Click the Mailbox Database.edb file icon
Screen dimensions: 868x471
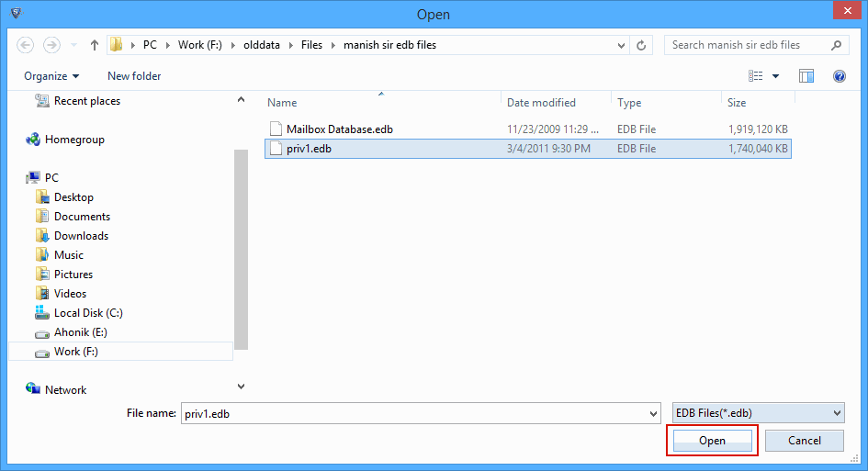(276, 129)
